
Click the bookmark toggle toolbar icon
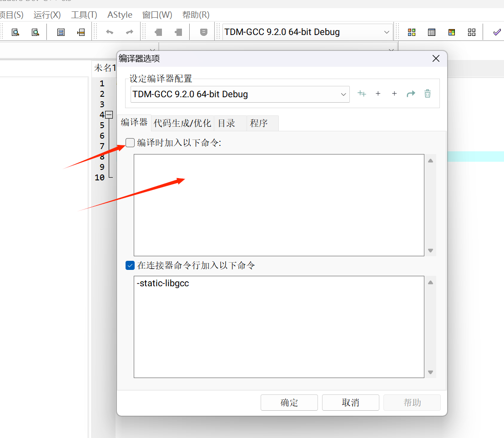point(61,32)
